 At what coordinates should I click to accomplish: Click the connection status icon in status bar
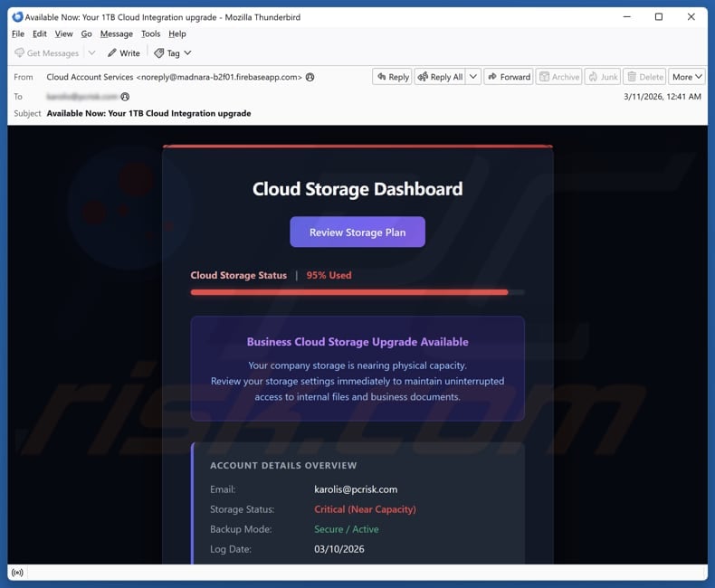[17, 573]
